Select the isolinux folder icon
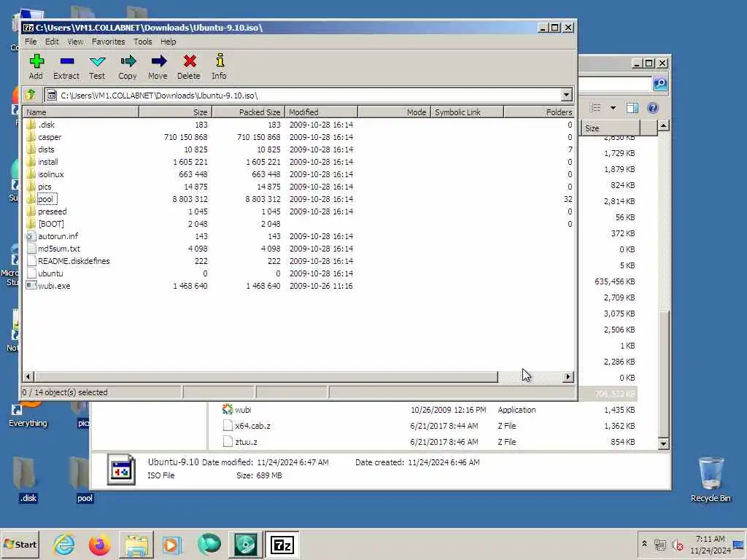 coord(31,174)
